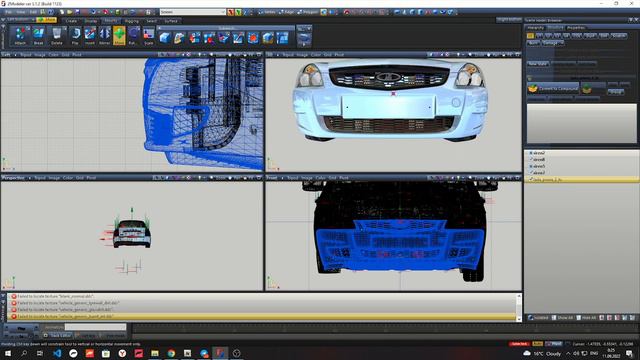This screenshot has width=640, height=360.
Task: Open Chrome from the taskbar
Action: tap(171, 353)
